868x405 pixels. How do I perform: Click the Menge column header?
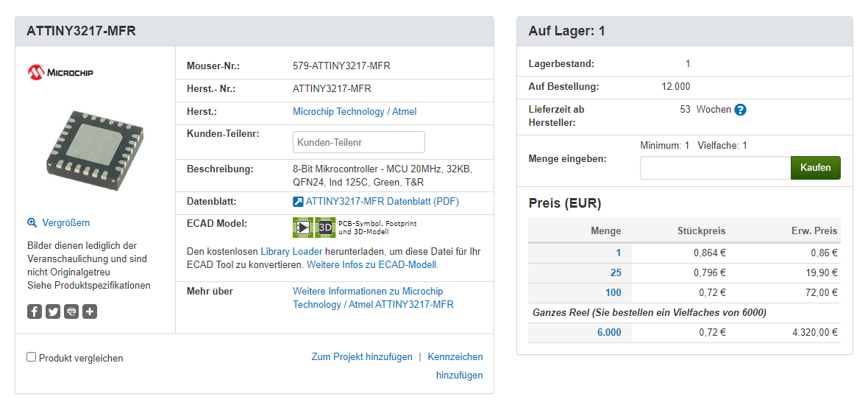tap(605, 231)
